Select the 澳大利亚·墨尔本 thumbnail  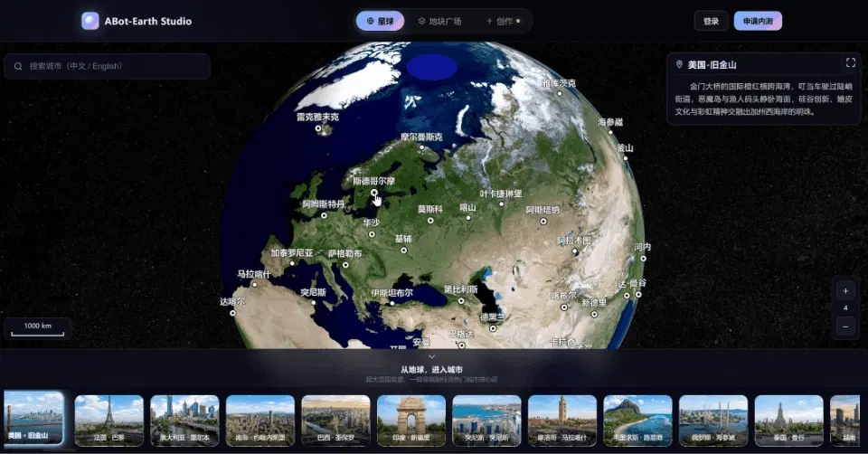(x=184, y=421)
